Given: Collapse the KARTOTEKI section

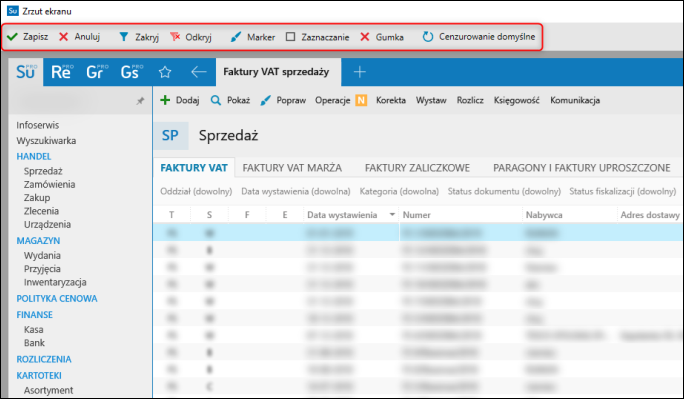Looking at the screenshot, I should pyautogui.click(x=39, y=375).
